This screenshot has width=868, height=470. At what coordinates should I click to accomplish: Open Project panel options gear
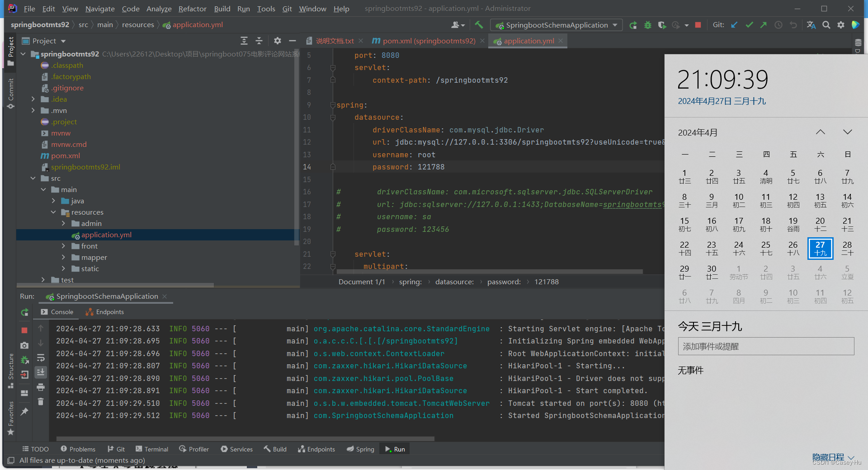coord(278,41)
